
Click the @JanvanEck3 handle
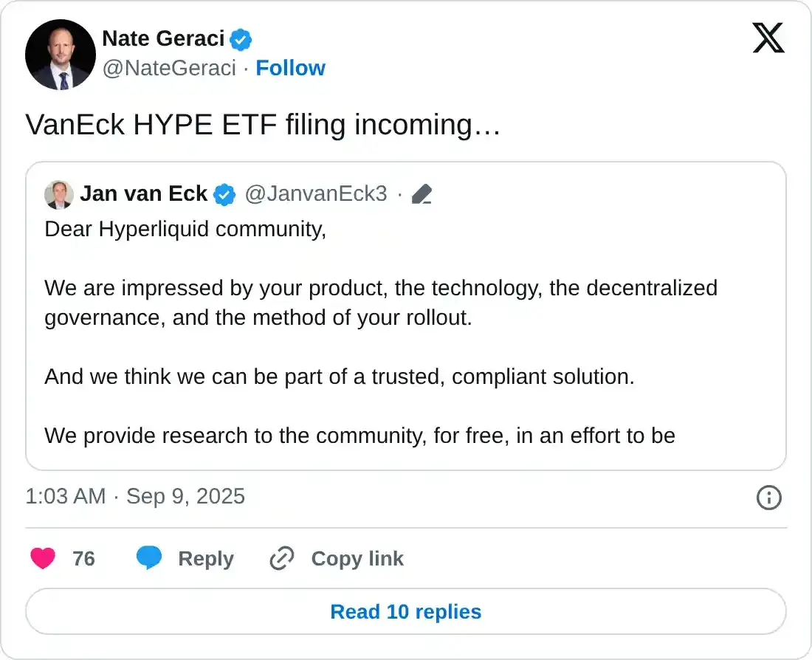pyautogui.click(x=315, y=194)
